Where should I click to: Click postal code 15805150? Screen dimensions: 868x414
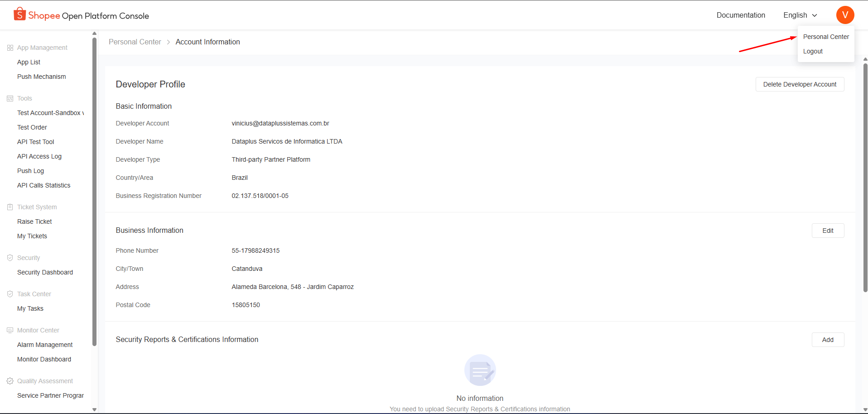[246, 305]
